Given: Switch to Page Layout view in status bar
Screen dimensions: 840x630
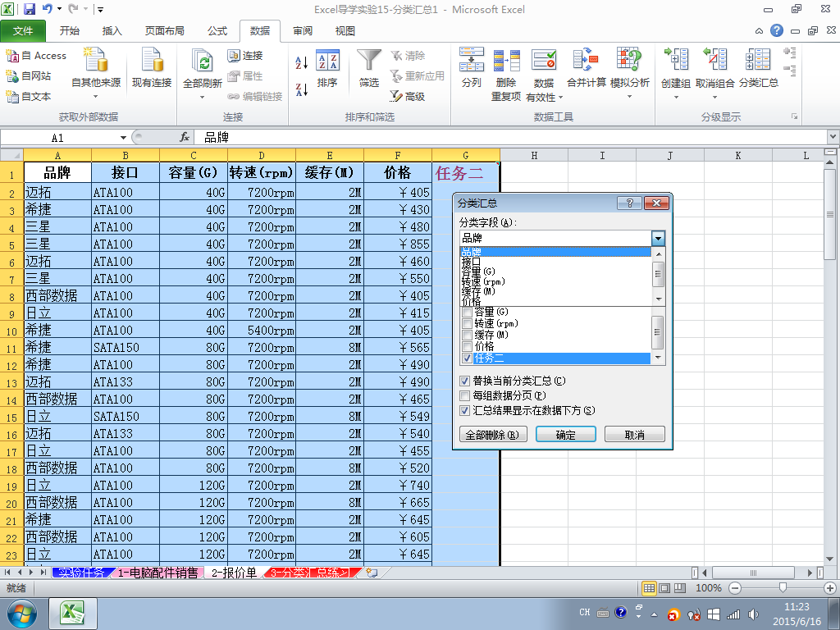Looking at the screenshot, I should (664, 587).
